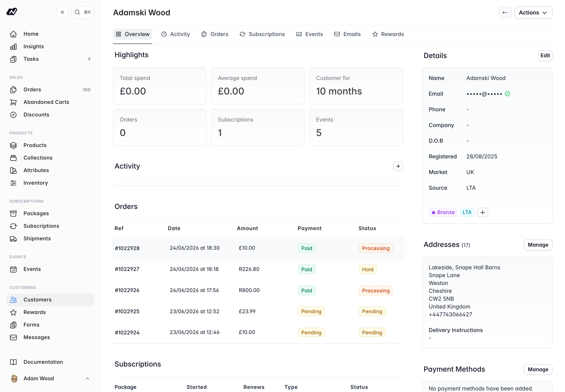Click the Bronze tag
Viewport: 565px width, 392px height.
443,212
